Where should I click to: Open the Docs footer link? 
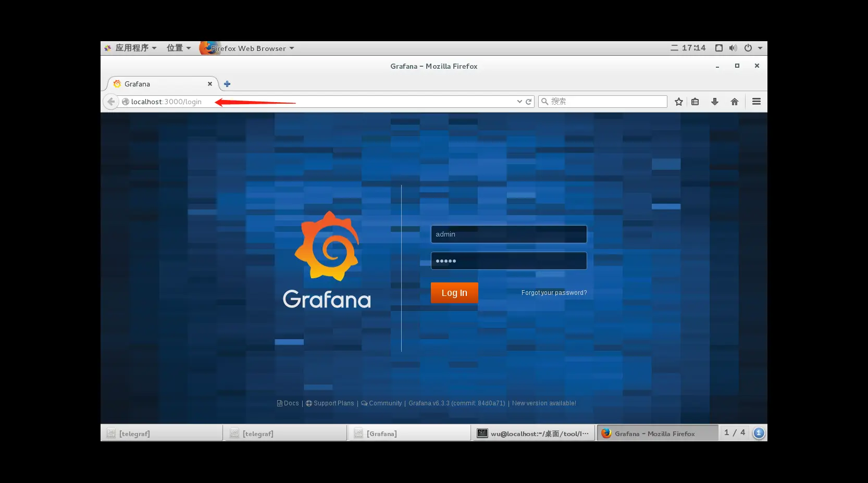pos(288,403)
